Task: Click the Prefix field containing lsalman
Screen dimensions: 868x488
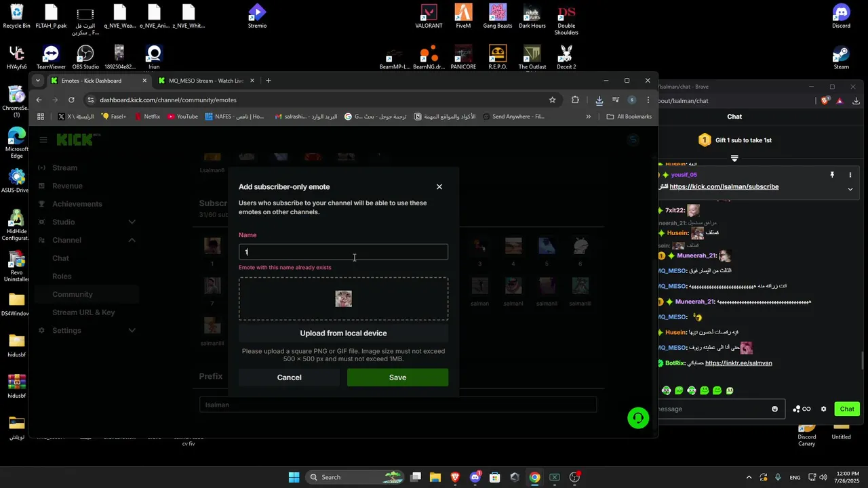Action: coord(398,405)
